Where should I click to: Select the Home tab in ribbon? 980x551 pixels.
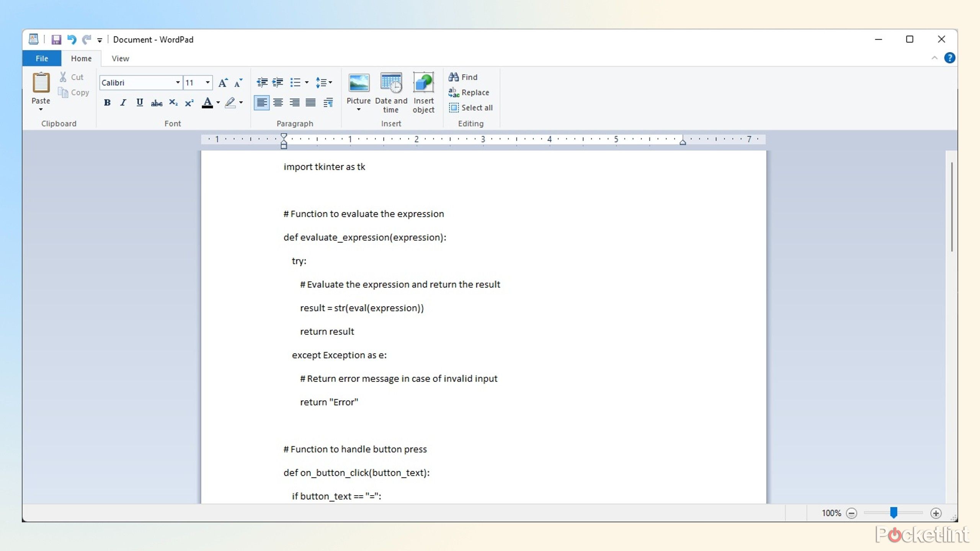tap(80, 58)
